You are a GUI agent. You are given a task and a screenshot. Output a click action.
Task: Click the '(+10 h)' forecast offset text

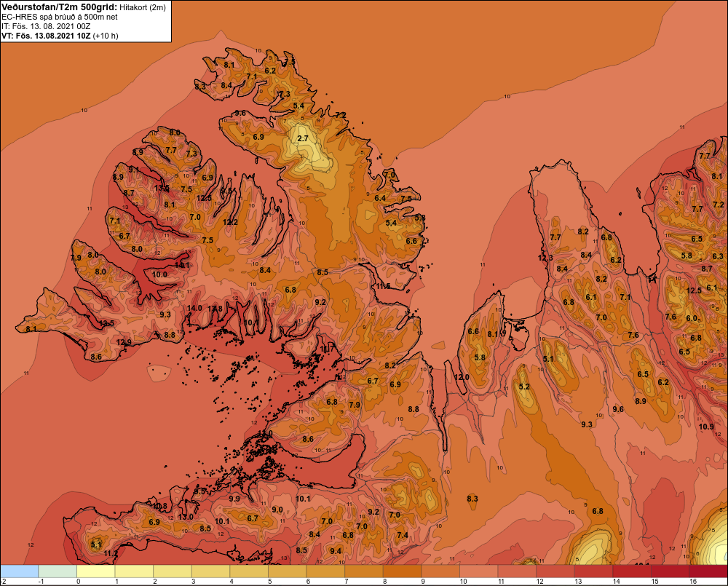click(106, 36)
